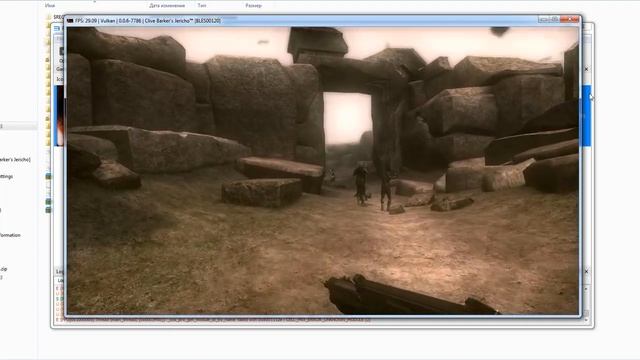Close the RPCS3 log panel behind the game
The width and height of the screenshot is (640, 360).
(x=587, y=271)
